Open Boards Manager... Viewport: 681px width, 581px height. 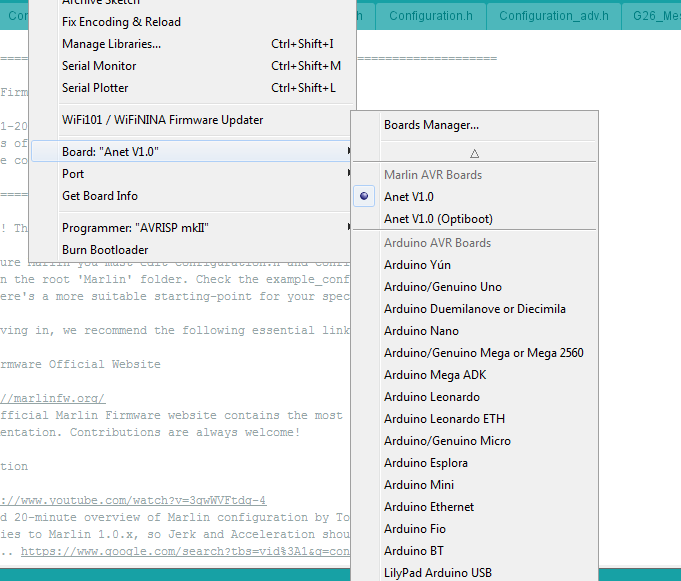(x=474, y=125)
